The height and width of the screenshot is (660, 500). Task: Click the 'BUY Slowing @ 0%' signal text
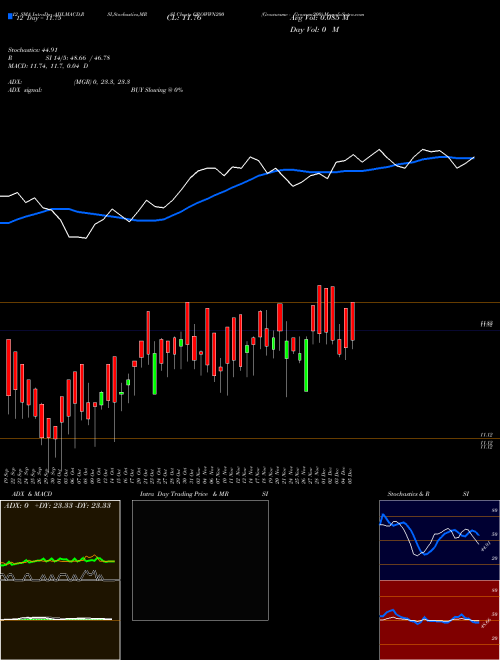pyautogui.click(x=157, y=90)
